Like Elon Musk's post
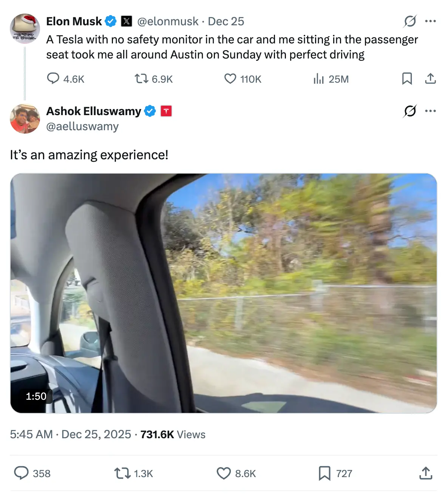 pyautogui.click(x=230, y=79)
